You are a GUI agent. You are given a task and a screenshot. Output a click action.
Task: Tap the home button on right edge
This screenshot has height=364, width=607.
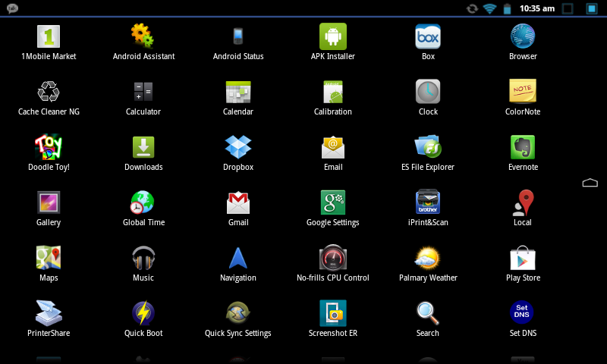click(x=590, y=183)
